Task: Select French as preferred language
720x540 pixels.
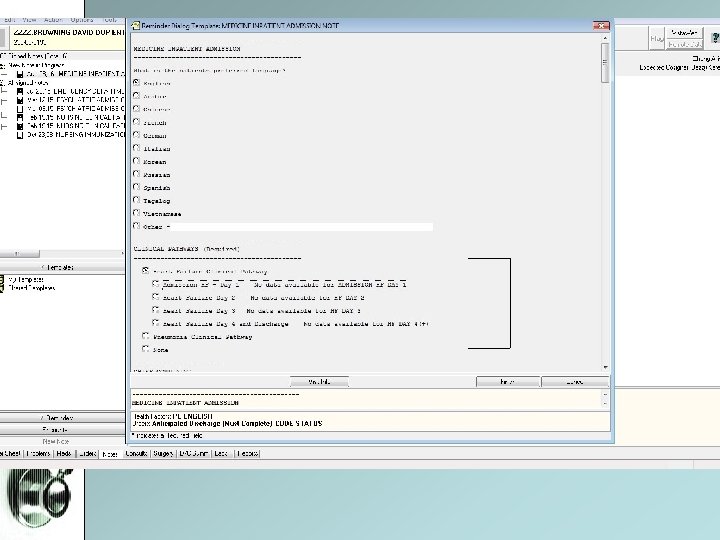Action: pos(136,122)
